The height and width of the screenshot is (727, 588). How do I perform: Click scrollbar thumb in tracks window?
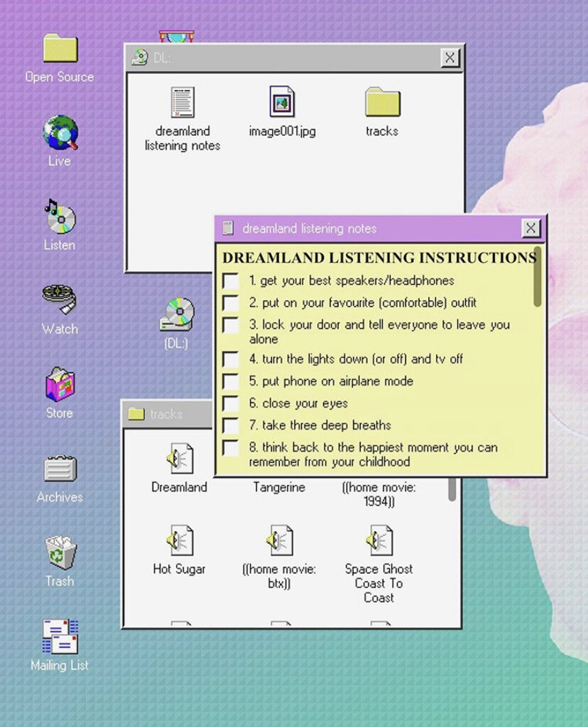tap(452, 490)
